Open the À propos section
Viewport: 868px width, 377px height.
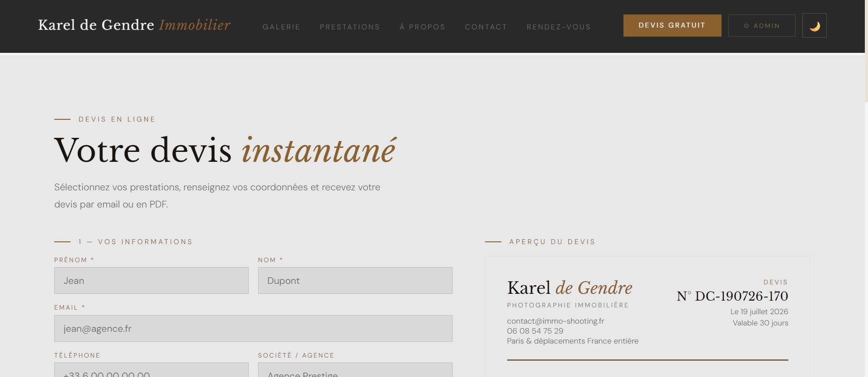422,27
